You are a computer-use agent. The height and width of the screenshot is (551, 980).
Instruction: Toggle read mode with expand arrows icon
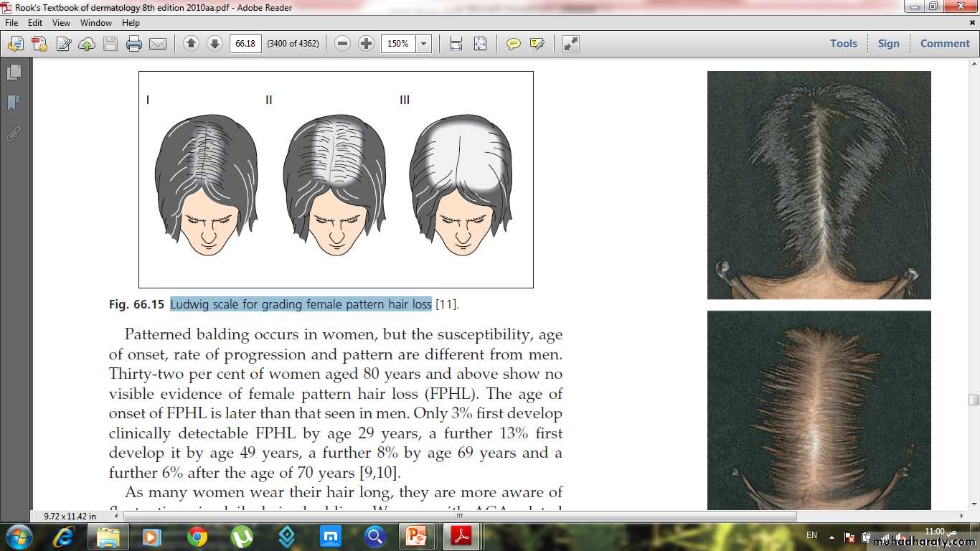[x=570, y=44]
